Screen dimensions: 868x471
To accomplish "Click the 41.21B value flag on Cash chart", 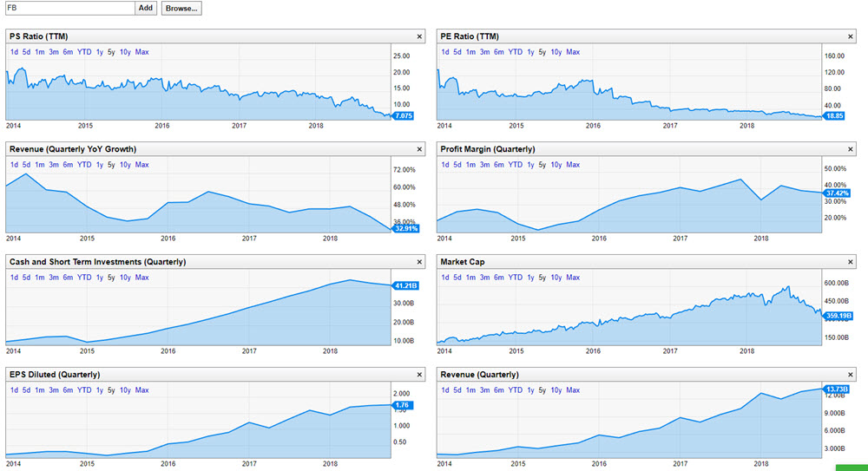I will 405,286.
